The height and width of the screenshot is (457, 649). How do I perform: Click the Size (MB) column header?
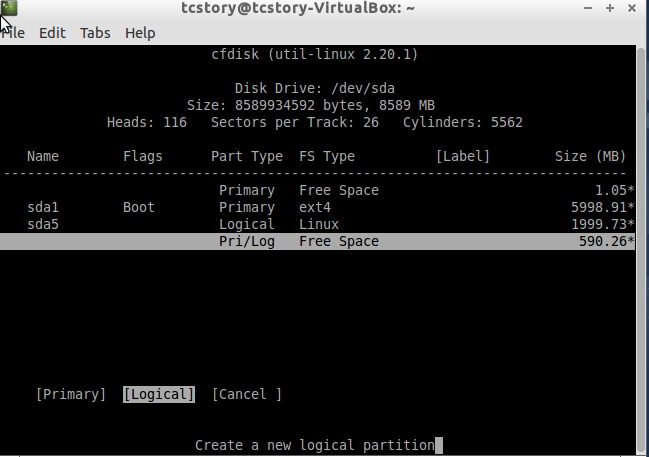tap(591, 156)
